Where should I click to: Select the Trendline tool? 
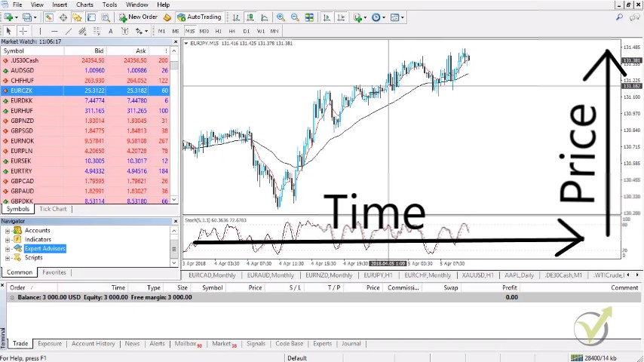click(x=69, y=31)
